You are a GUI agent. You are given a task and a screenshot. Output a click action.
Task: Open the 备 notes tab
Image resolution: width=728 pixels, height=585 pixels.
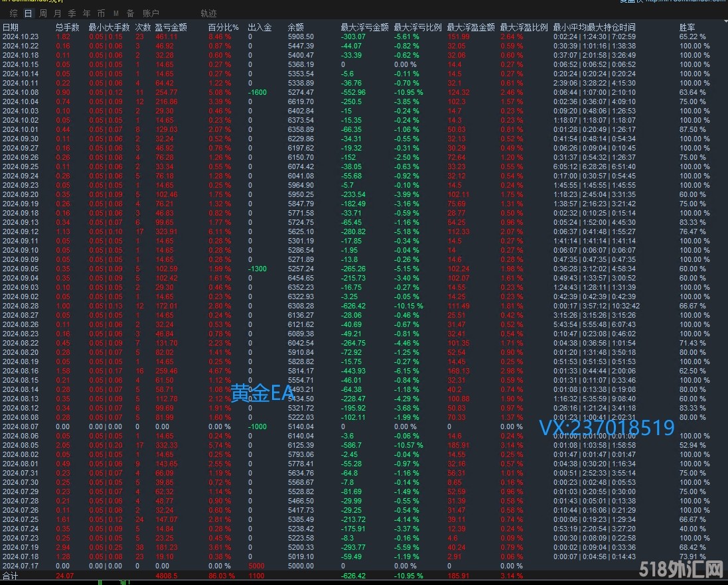[x=130, y=13]
